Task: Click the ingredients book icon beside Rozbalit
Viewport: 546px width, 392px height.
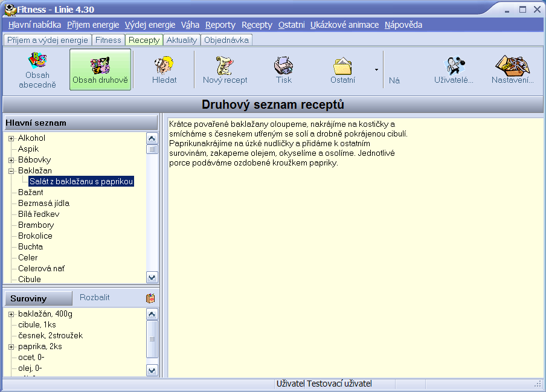Action: pos(150,298)
